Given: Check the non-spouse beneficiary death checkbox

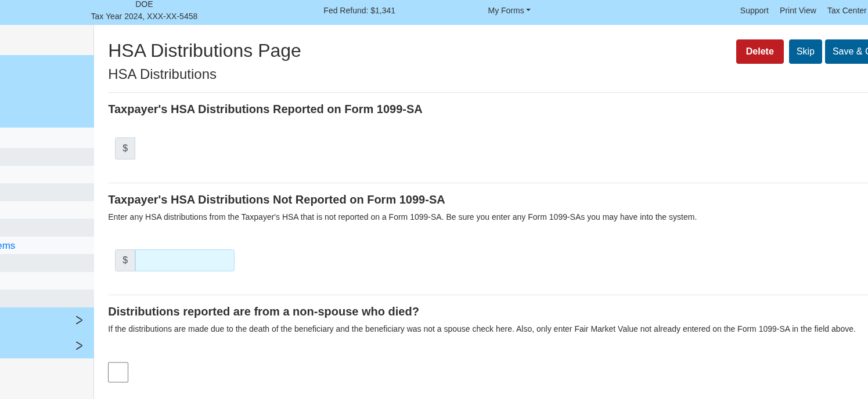Looking at the screenshot, I should [118, 372].
